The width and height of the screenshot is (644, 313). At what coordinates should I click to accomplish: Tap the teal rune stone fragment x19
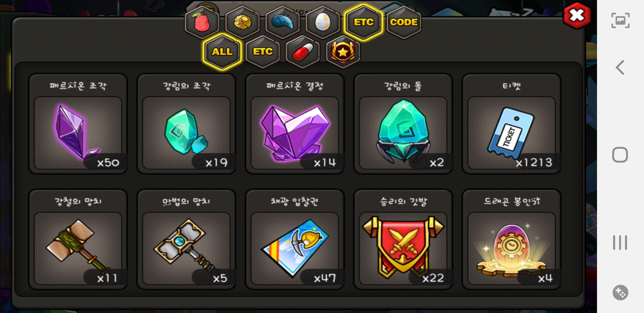coord(186,124)
